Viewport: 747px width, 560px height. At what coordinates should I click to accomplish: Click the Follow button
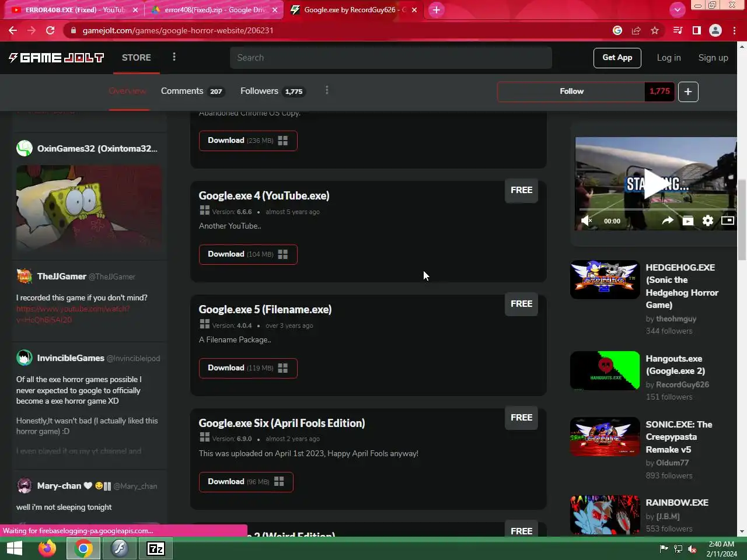pos(571,91)
